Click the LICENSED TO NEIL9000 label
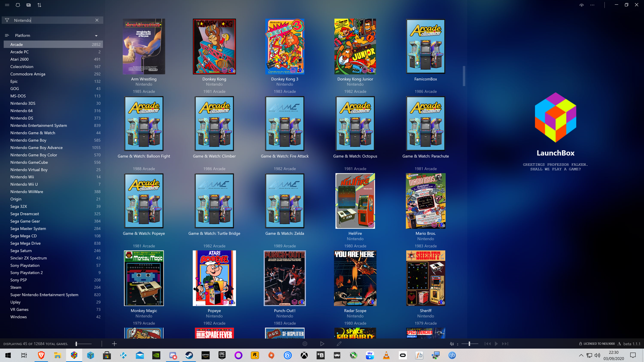The image size is (644, 362). coord(599,344)
